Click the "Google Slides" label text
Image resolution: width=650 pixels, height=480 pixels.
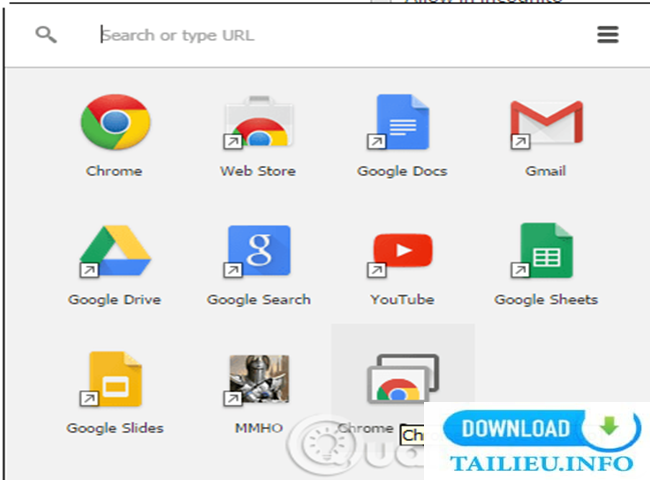(115, 429)
